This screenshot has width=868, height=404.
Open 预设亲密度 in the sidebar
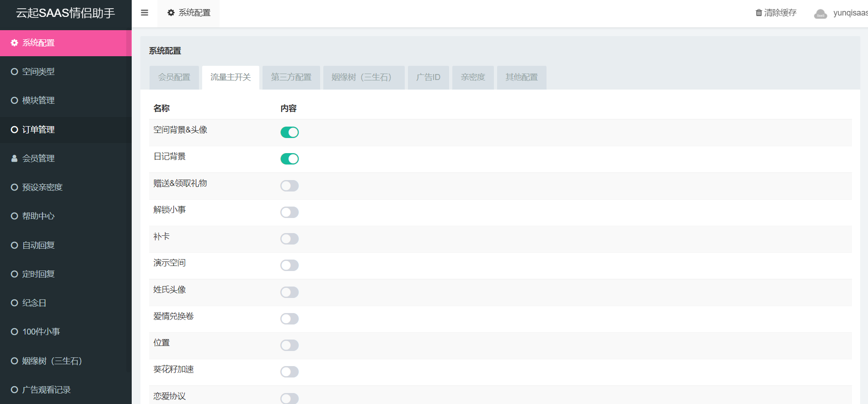[x=66, y=187]
